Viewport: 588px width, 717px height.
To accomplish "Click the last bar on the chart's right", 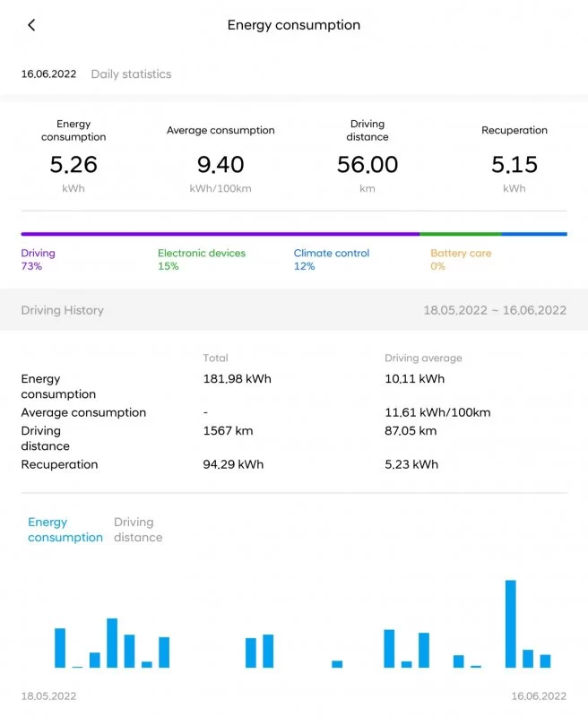I will click(545, 661).
